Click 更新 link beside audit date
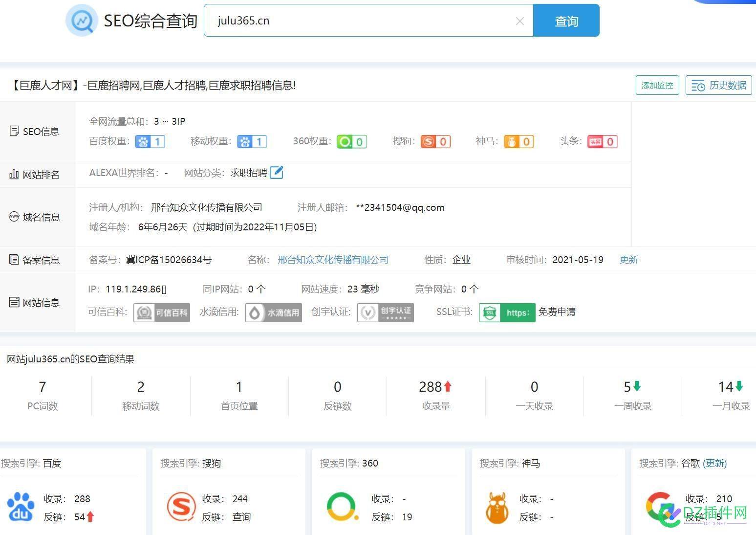756x535 pixels. pyautogui.click(x=629, y=260)
